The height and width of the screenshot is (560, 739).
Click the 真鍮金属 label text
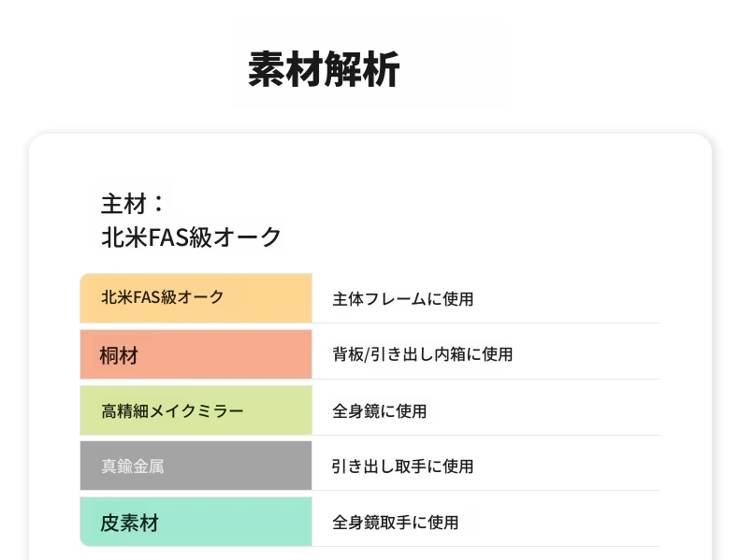[x=133, y=467]
